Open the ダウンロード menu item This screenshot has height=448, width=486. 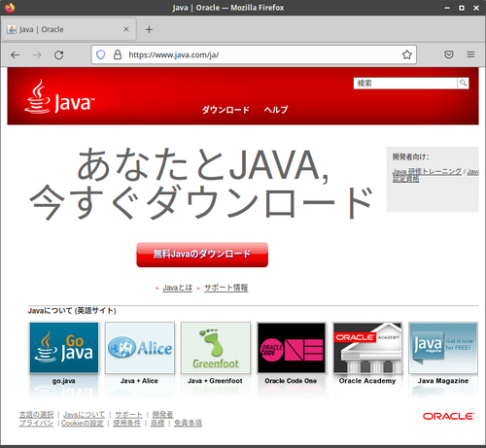pyautogui.click(x=226, y=110)
